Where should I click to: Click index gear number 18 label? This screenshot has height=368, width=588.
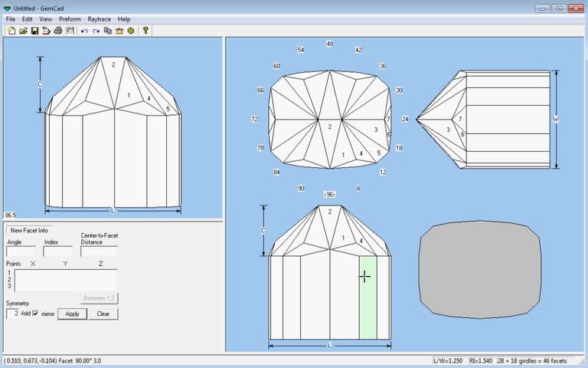tap(399, 148)
